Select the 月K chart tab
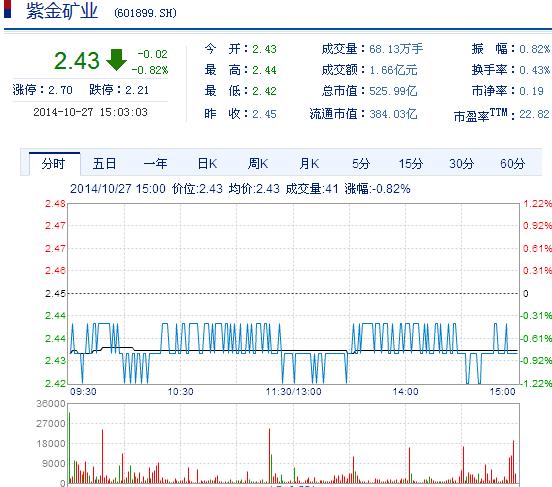This screenshot has height=487, width=552. [309, 164]
